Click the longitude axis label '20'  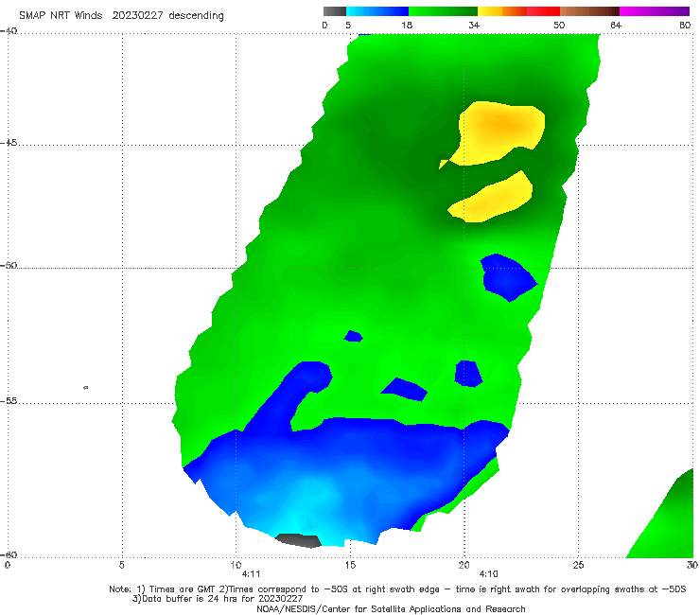pos(464,566)
